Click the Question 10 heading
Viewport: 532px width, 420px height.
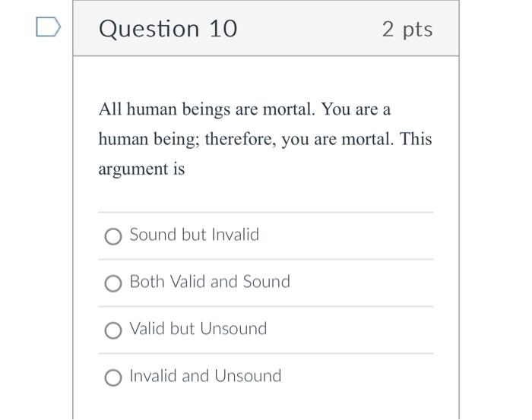click(x=168, y=28)
